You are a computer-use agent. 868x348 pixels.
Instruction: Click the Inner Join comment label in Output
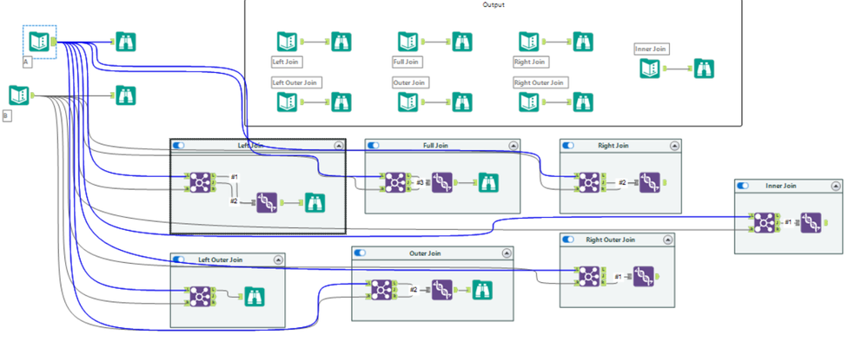pos(653,49)
